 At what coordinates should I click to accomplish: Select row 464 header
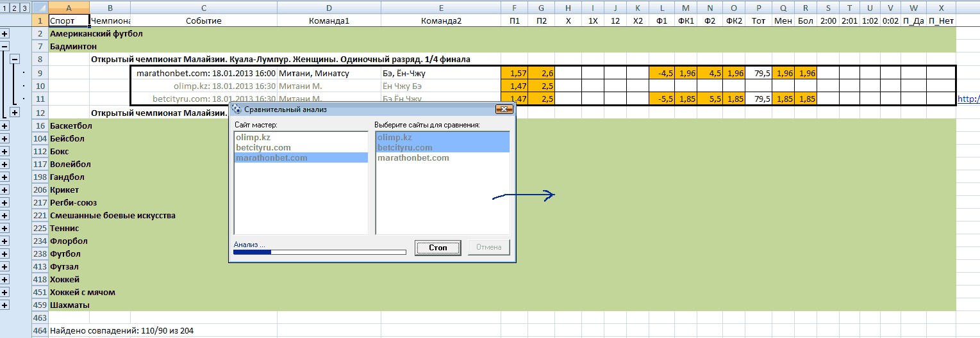click(x=40, y=330)
